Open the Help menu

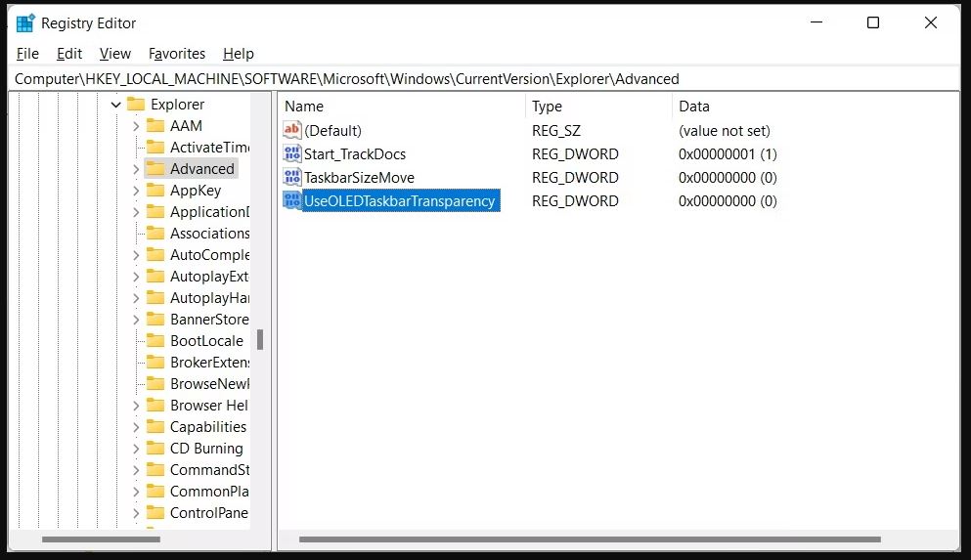click(x=239, y=54)
